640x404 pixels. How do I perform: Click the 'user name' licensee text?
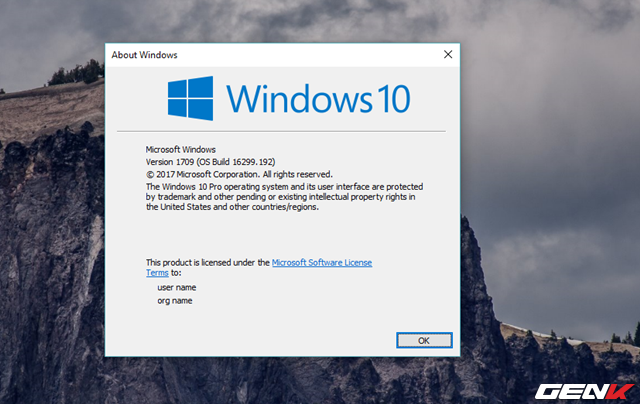pyautogui.click(x=177, y=287)
